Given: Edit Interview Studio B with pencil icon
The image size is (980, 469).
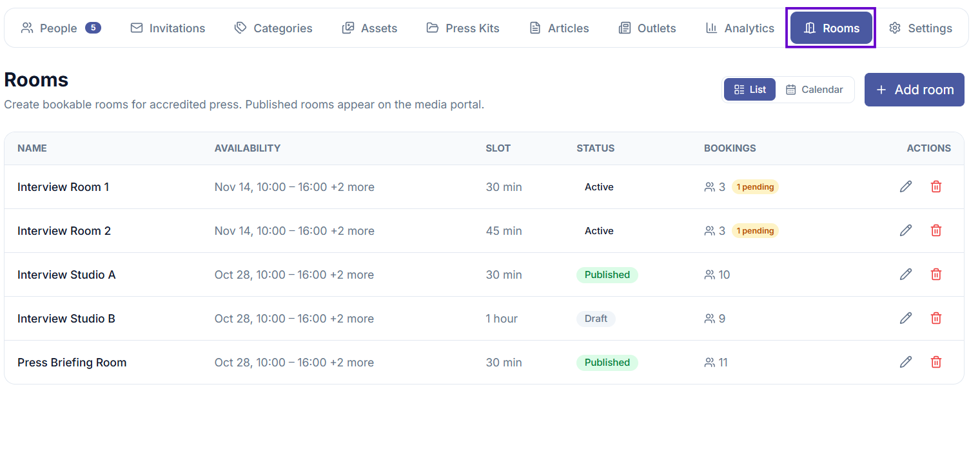Looking at the screenshot, I should [x=906, y=318].
